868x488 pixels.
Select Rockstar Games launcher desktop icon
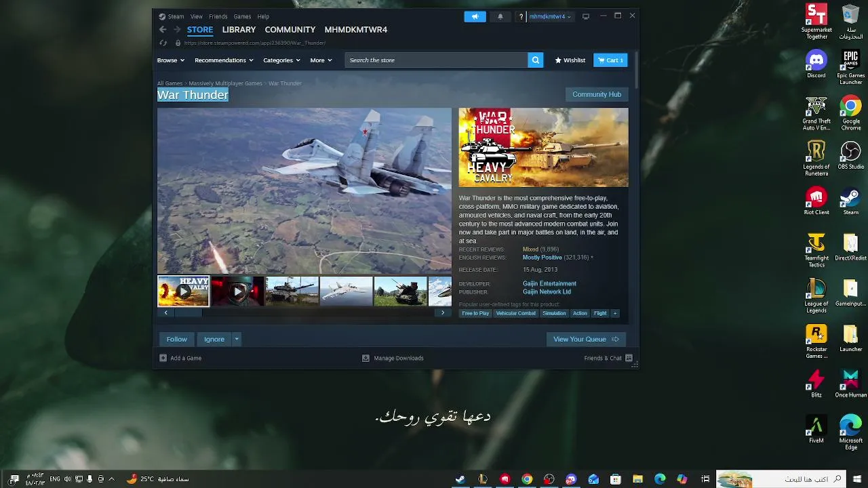(816, 342)
